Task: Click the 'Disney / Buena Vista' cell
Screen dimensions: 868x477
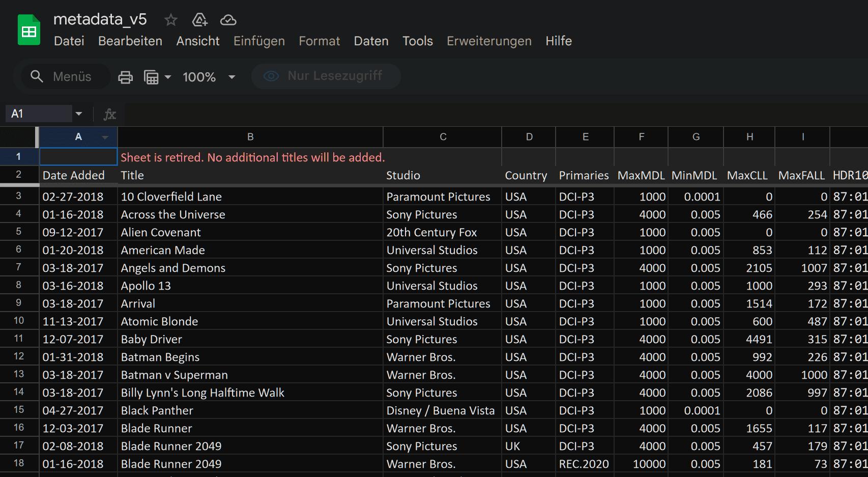Action: coord(443,410)
